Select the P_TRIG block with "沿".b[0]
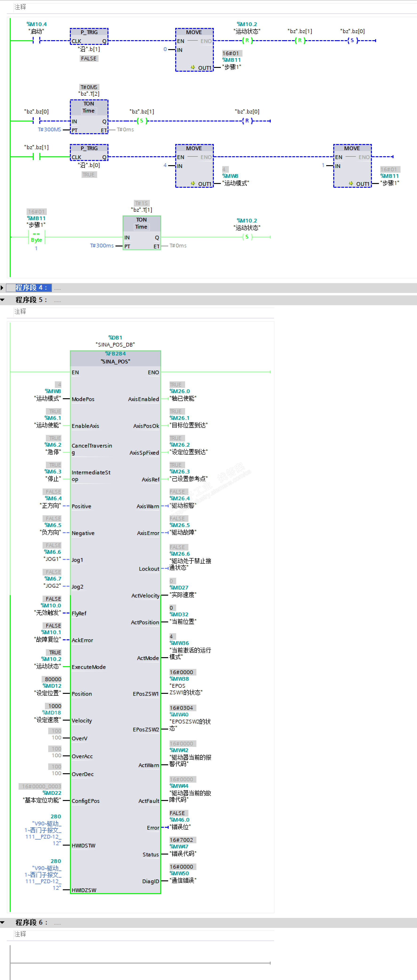 click(x=89, y=152)
